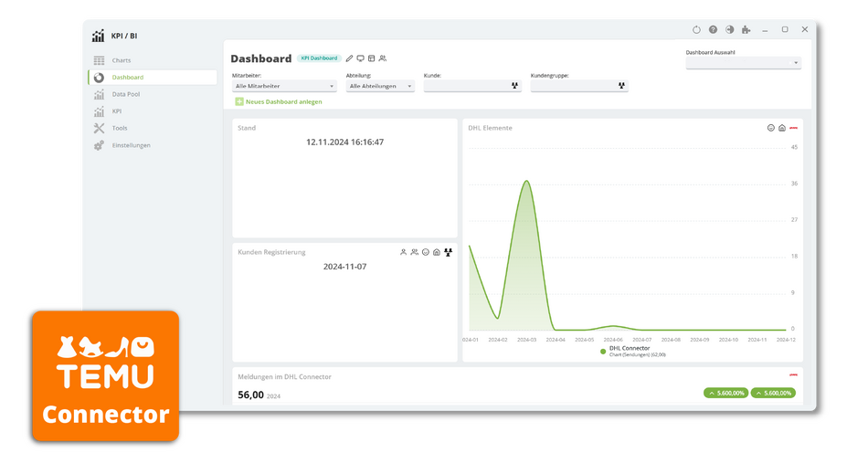Open the Mitarbeiter dropdown

(284, 86)
